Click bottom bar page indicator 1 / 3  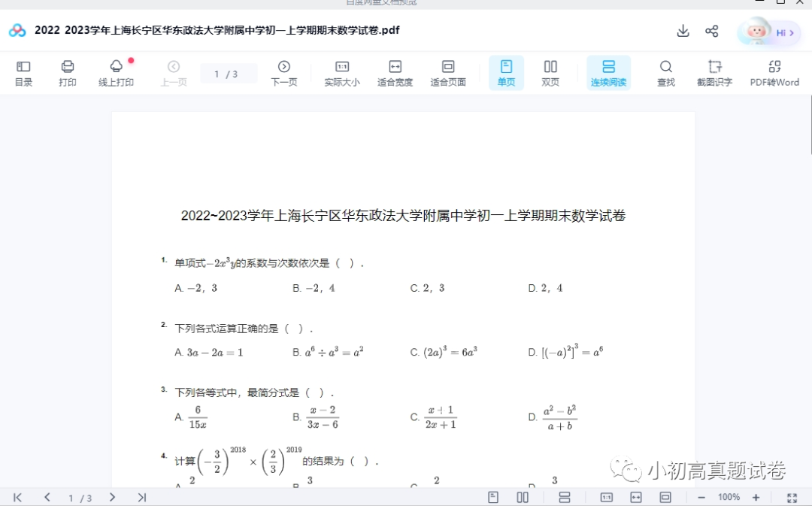pyautogui.click(x=80, y=498)
